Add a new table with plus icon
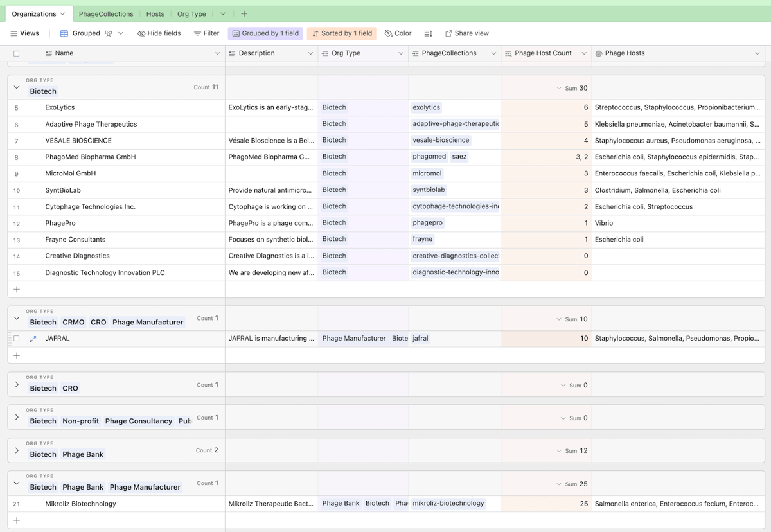 point(244,14)
